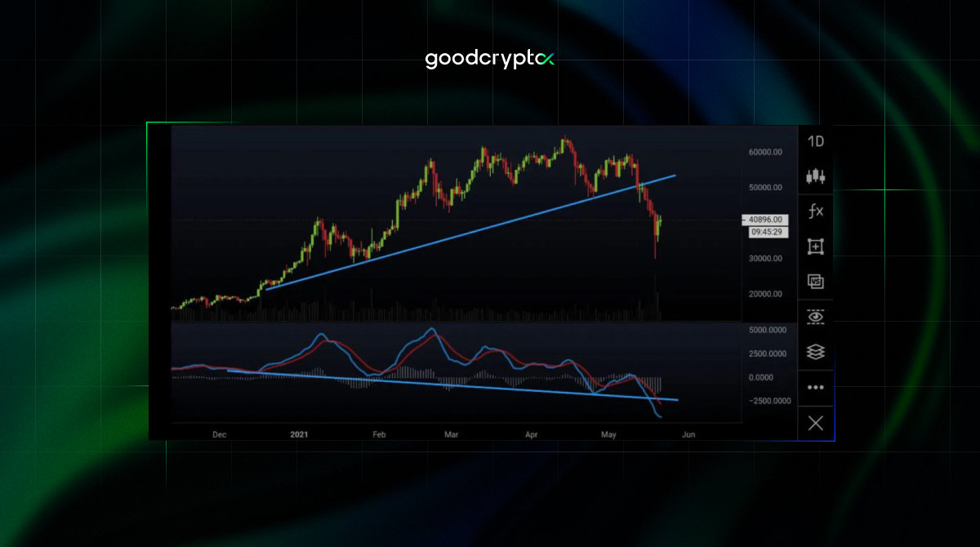Open more chart options with the ellipsis icon
The width and height of the screenshot is (980, 547).
tap(816, 387)
